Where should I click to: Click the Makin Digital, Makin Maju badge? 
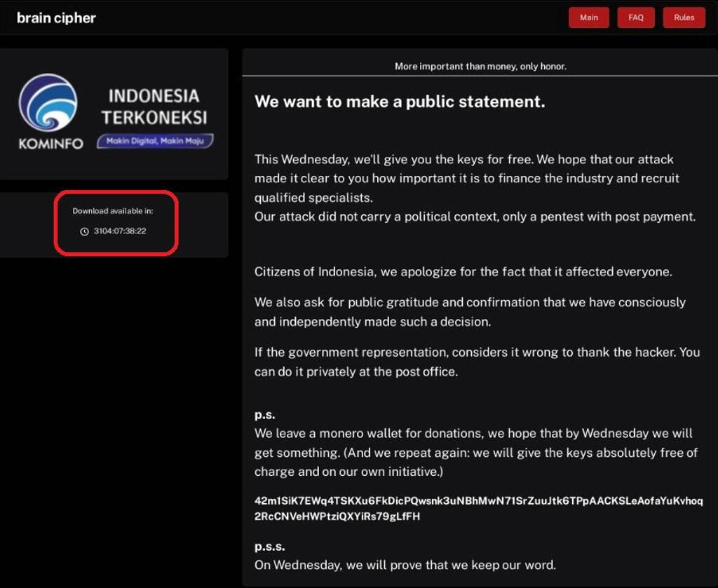[x=155, y=141]
